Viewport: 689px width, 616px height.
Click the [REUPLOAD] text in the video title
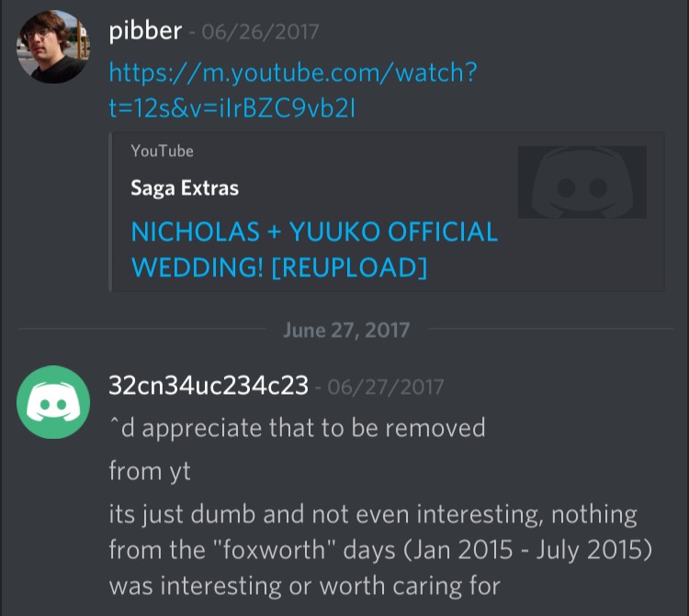[x=349, y=267]
